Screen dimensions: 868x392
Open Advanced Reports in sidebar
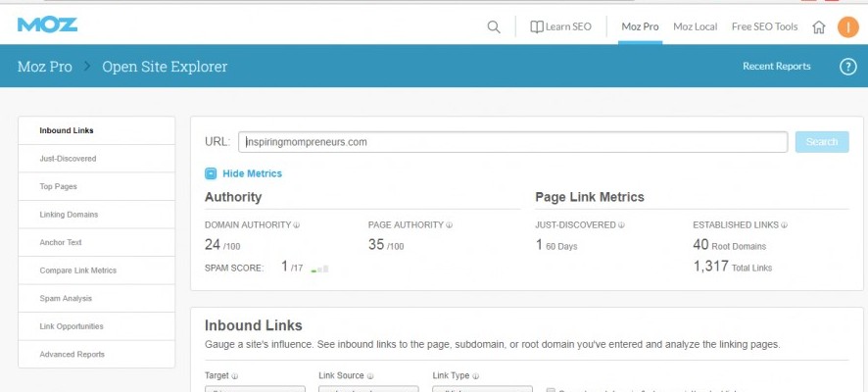97,355
